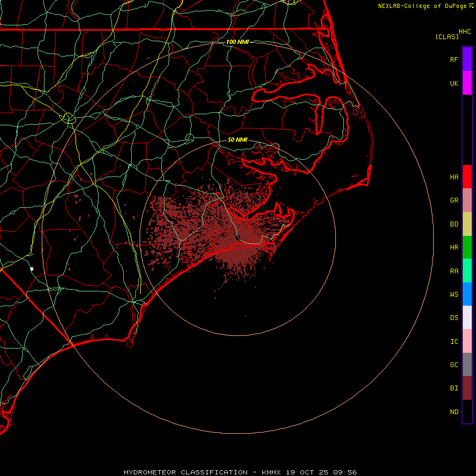Click the [CLAS] units label
The width and height of the screenshot is (476, 476).
tap(447, 36)
